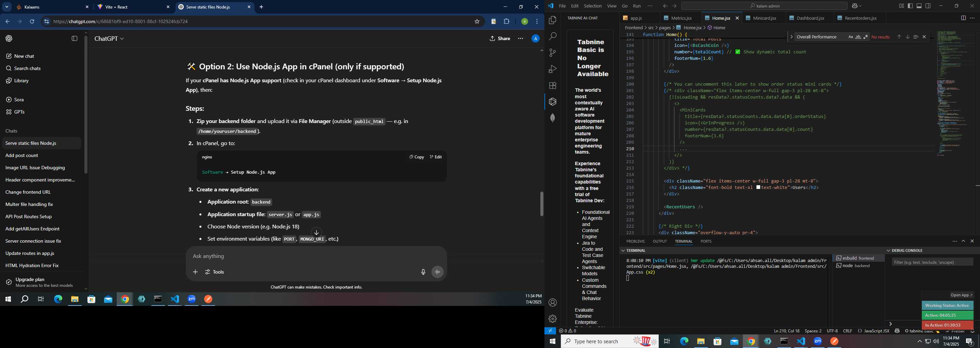Open the MongoDB leaf icon in activity bar

(552, 118)
